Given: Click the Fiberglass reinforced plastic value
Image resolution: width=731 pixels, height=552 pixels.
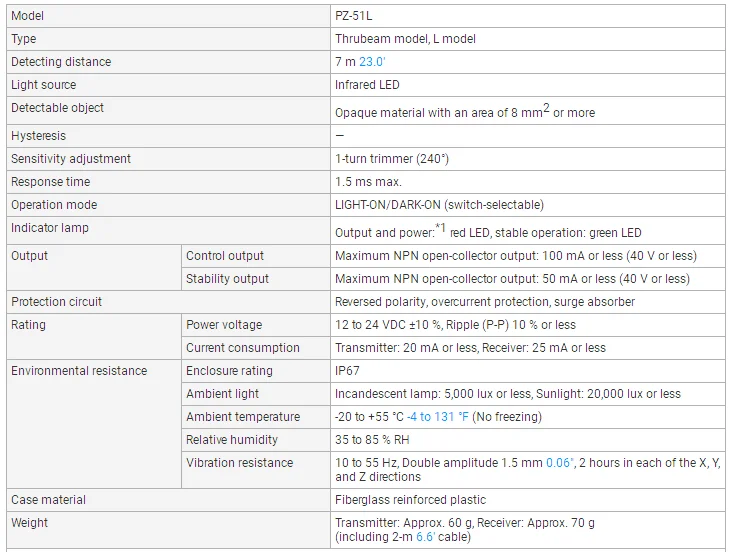Looking at the screenshot, I should tap(410, 500).
